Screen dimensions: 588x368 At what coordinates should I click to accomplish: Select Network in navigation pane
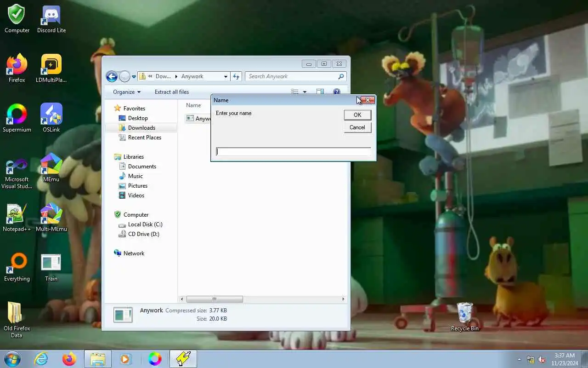pos(134,253)
